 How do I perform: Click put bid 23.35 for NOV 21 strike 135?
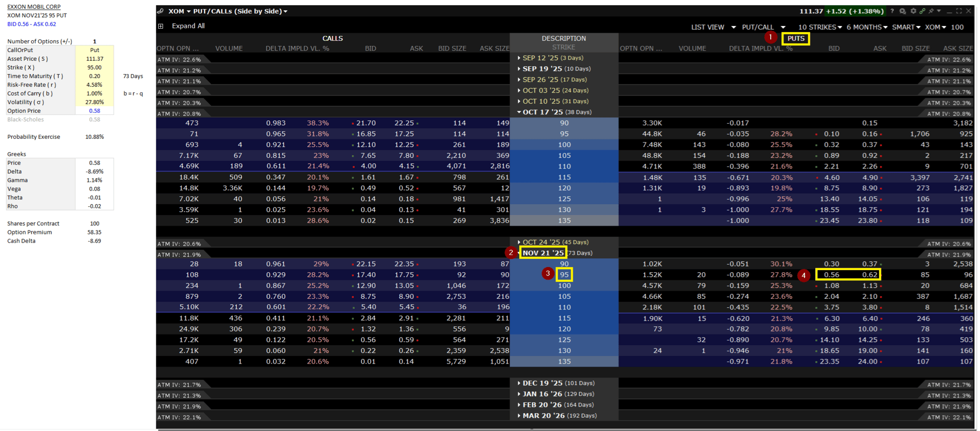[x=829, y=362]
